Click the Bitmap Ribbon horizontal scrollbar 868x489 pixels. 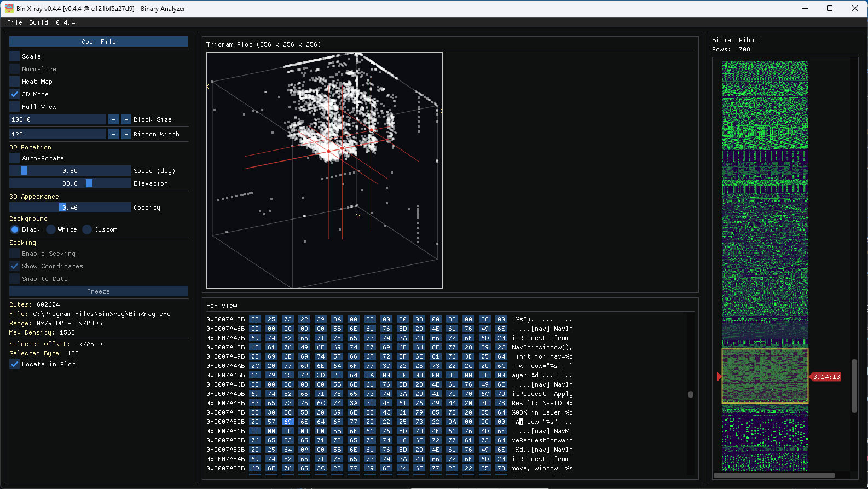(x=774, y=475)
